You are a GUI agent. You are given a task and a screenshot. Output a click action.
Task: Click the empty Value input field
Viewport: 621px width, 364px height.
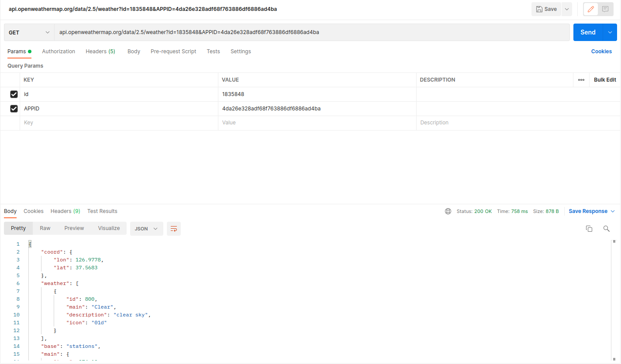317,123
